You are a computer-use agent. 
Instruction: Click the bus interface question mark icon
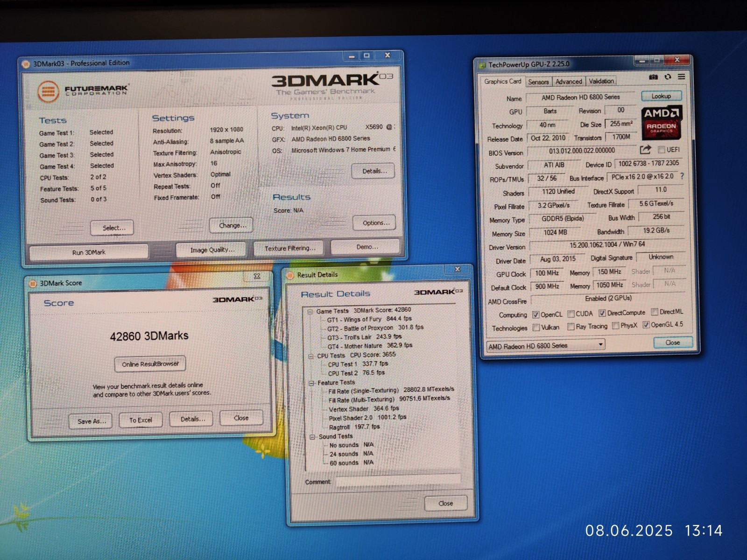tap(682, 176)
